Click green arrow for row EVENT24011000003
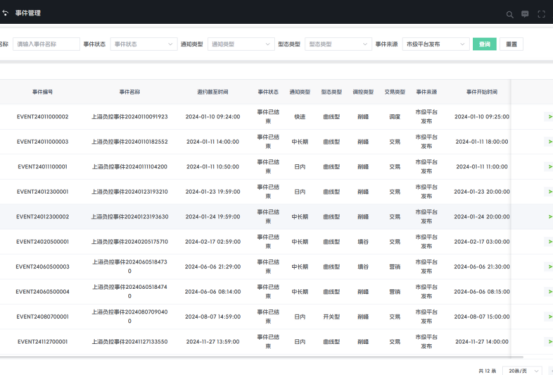The image size is (554, 375). pyautogui.click(x=550, y=142)
